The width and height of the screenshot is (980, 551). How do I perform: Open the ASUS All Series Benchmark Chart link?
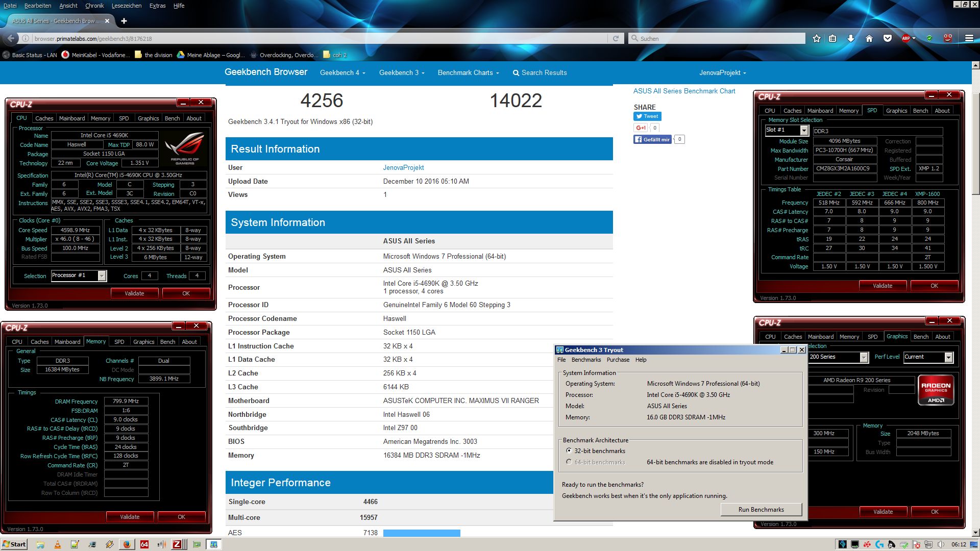(x=684, y=91)
